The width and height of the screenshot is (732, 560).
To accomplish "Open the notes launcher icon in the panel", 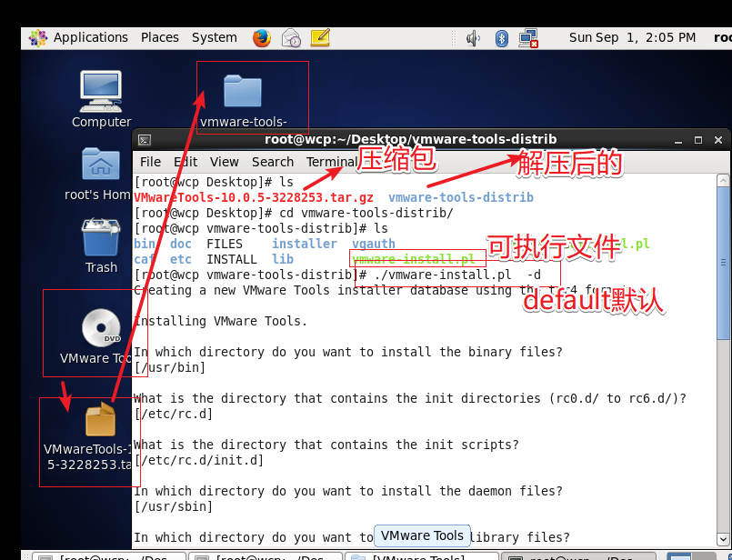I will [320, 38].
